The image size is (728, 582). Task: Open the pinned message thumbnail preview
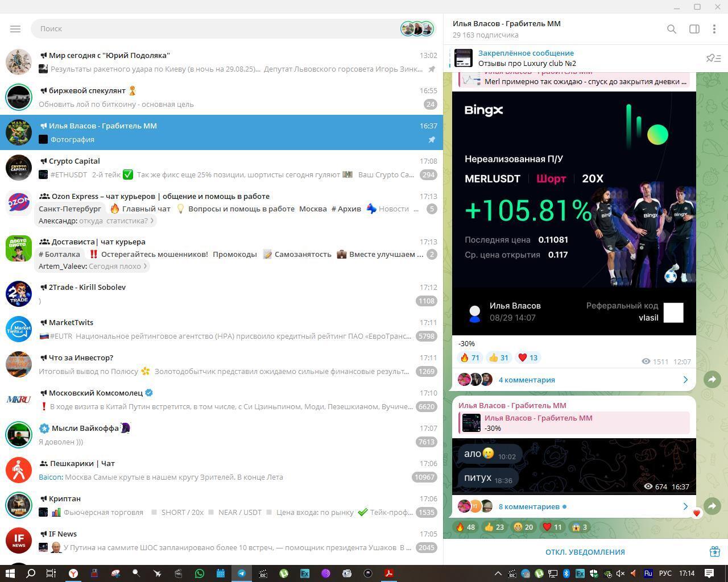click(463, 58)
